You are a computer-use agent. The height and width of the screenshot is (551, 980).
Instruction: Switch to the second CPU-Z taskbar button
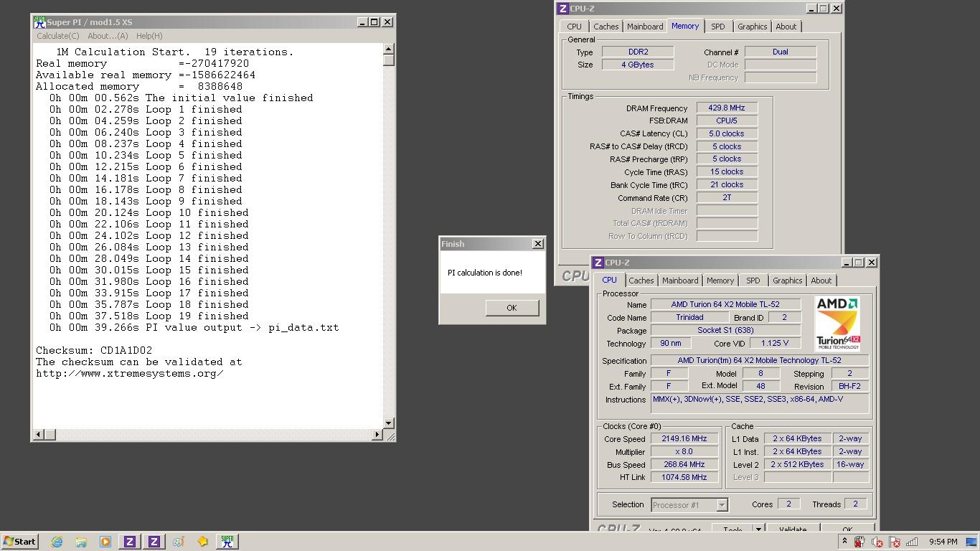[x=154, y=542]
